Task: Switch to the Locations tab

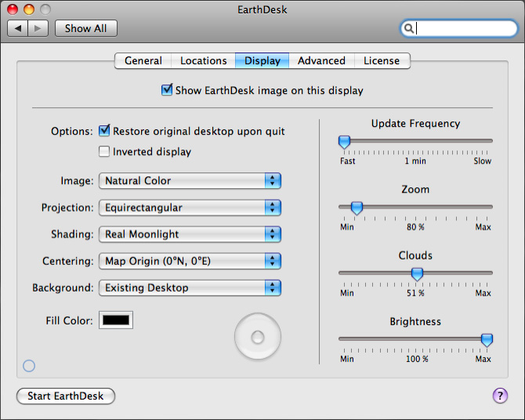Action: point(203,60)
